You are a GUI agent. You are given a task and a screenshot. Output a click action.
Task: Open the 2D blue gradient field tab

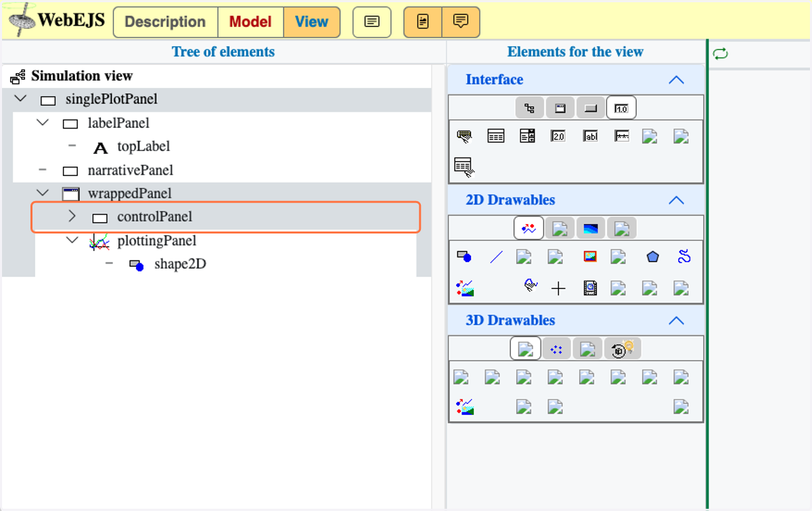[591, 228]
